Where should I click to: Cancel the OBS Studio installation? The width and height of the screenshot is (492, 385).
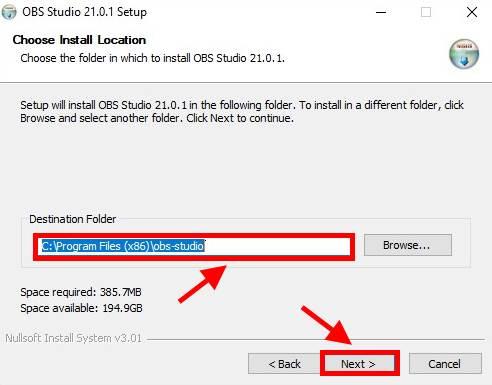pos(445,364)
